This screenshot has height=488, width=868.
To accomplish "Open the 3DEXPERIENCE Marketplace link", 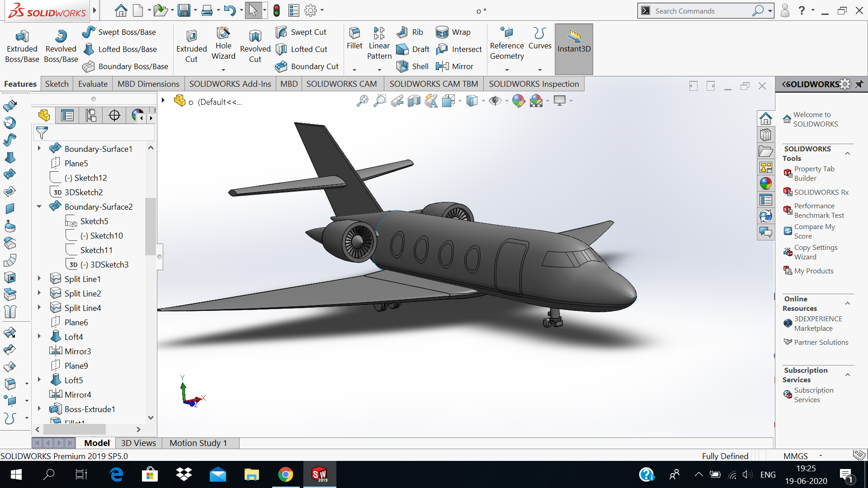I will point(818,324).
